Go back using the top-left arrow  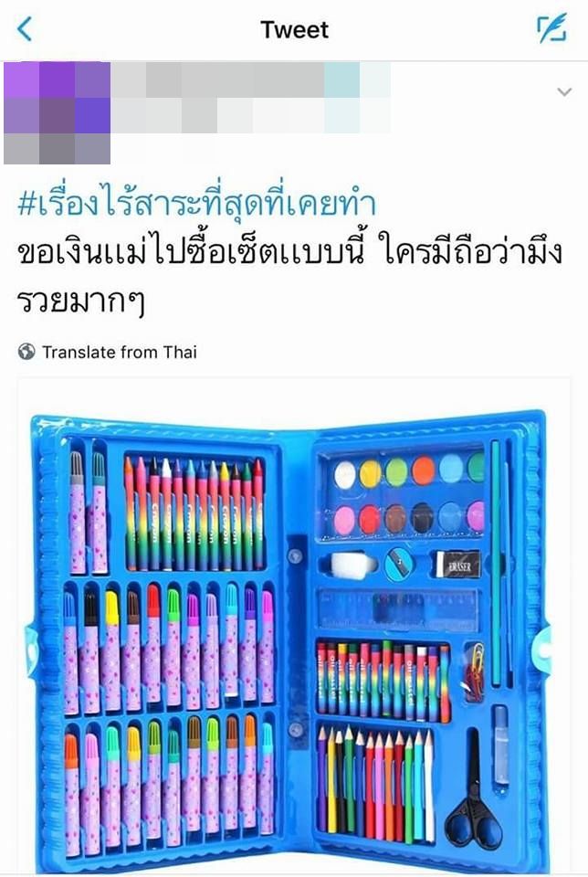25,29
